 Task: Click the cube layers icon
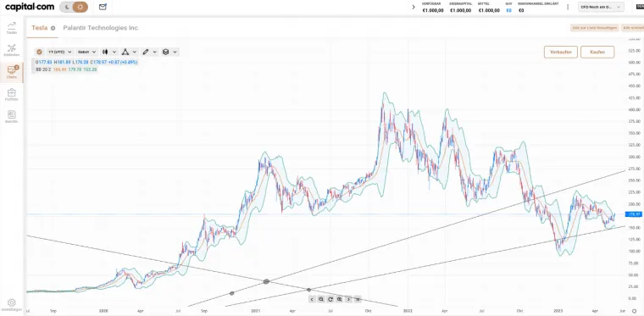tap(165, 53)
